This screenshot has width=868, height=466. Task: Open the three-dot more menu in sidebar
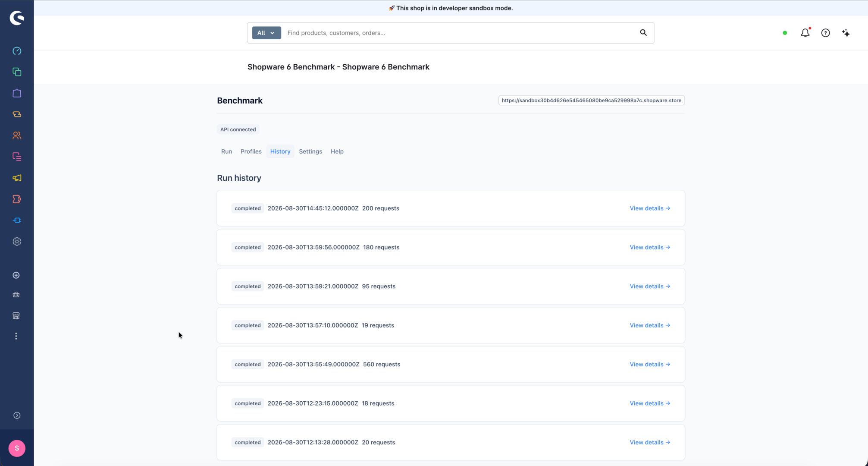16,336
